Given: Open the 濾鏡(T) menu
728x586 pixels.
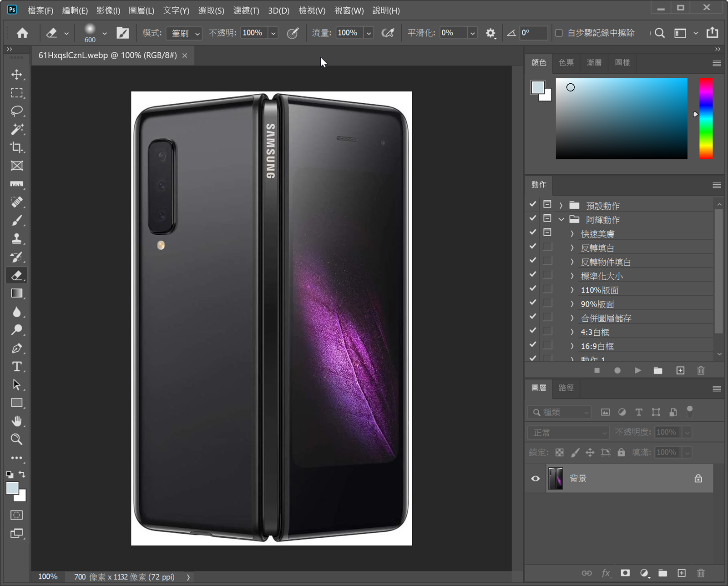Looking at the screenshot, I should click(x=246, y=10).
